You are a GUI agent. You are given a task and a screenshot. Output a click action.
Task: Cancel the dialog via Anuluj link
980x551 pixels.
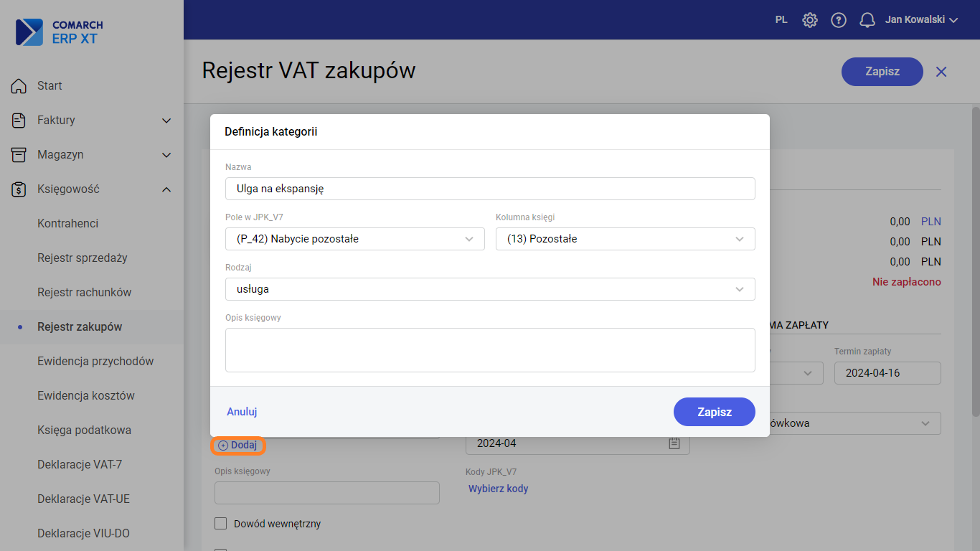[x=242, y=412]
